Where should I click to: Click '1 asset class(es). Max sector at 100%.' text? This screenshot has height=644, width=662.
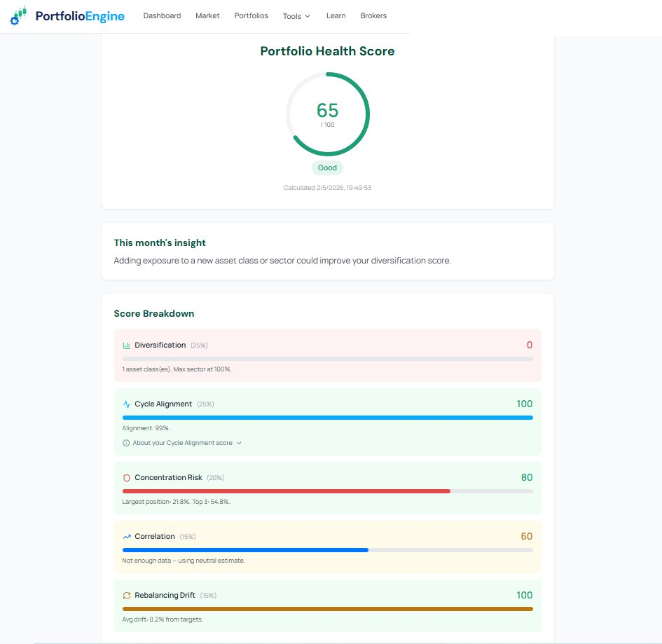pos(177,369)
